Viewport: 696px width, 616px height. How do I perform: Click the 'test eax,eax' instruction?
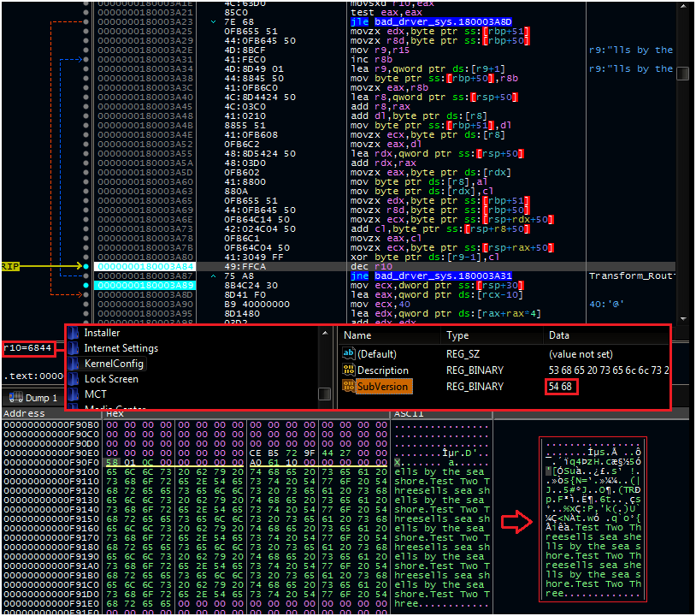tap(388, 13)
